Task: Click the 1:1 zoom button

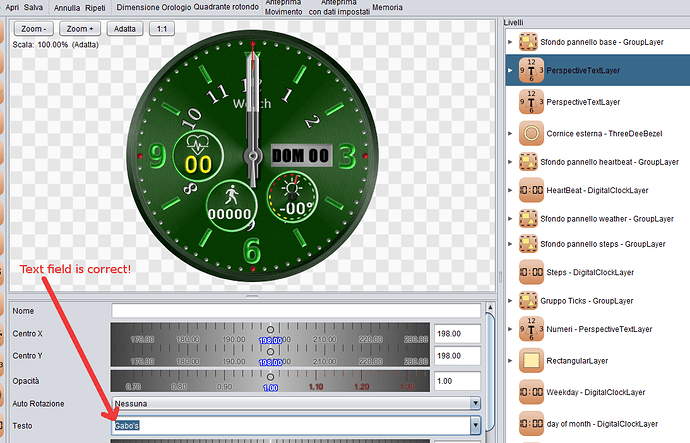Action: coord(162,29)
